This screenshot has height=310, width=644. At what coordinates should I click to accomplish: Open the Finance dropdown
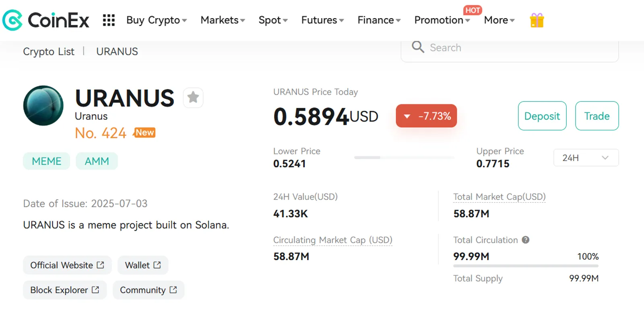(379, 20)
